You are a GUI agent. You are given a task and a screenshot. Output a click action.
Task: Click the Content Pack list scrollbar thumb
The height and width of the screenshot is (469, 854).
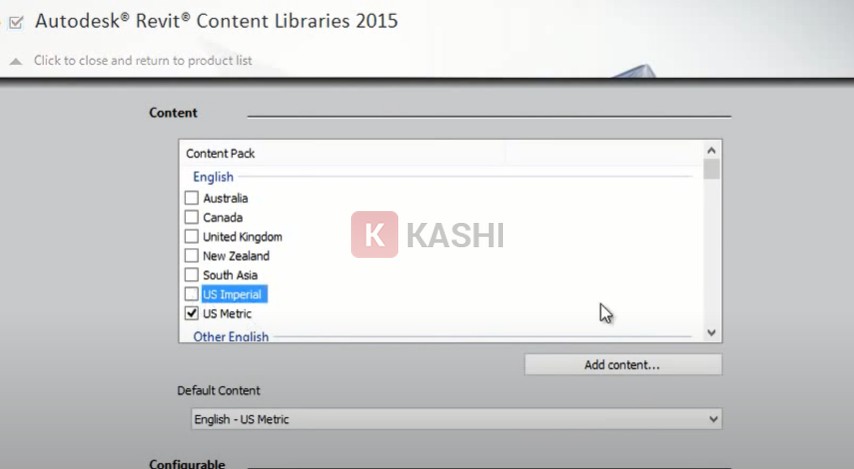711,168
